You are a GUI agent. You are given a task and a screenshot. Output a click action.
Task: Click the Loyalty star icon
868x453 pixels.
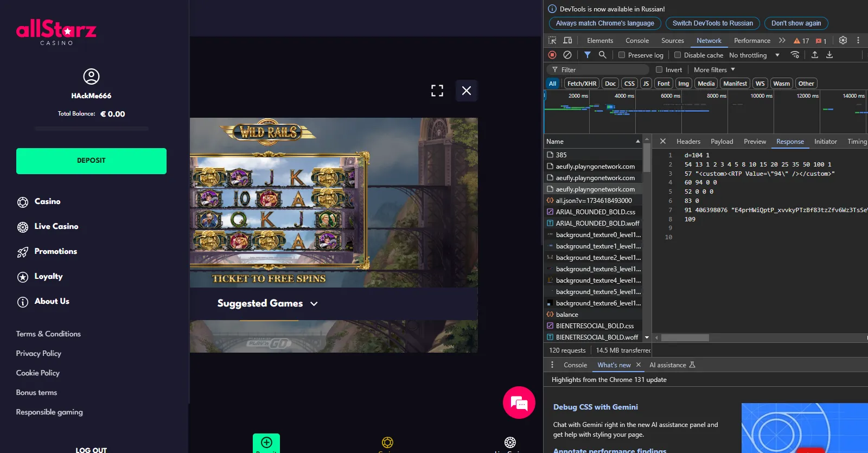point(23,277)
